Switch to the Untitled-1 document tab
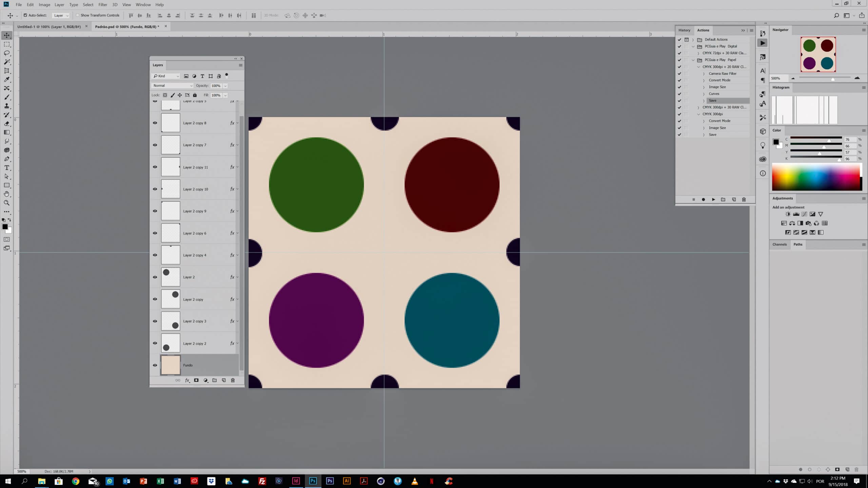 [49, 26]
